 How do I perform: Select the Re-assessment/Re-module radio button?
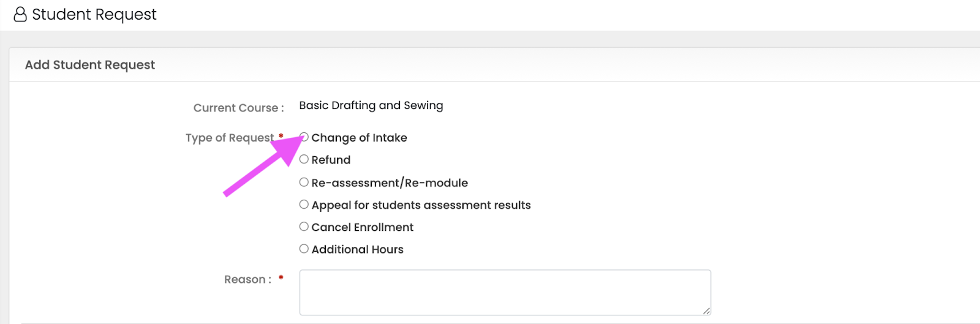[304, 182]
